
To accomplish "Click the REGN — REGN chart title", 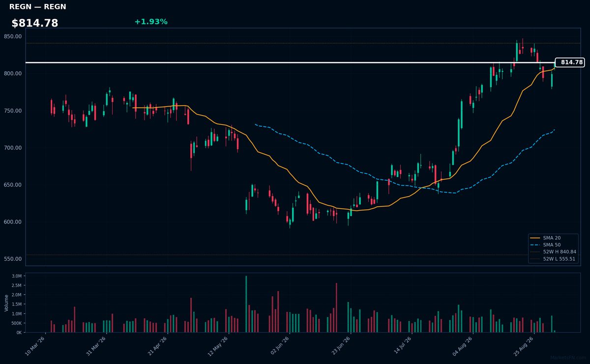I will [x=37, y=7].
